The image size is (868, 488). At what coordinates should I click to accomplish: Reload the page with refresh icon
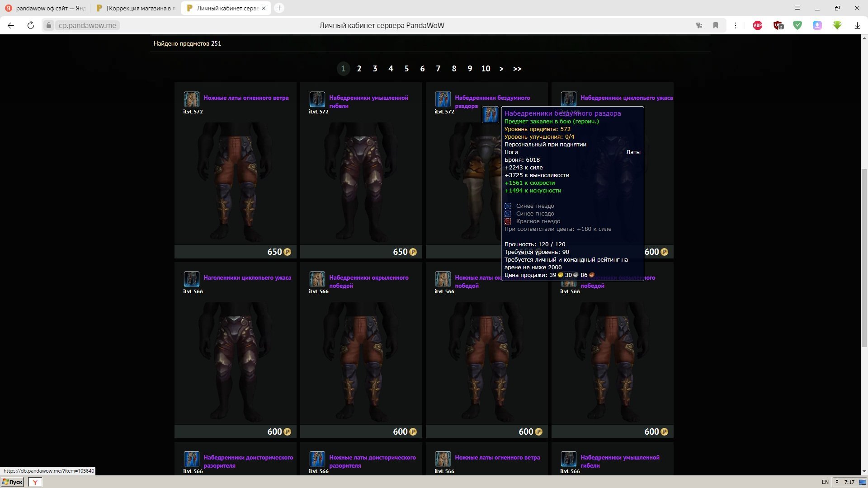click(x=31, y=25)
